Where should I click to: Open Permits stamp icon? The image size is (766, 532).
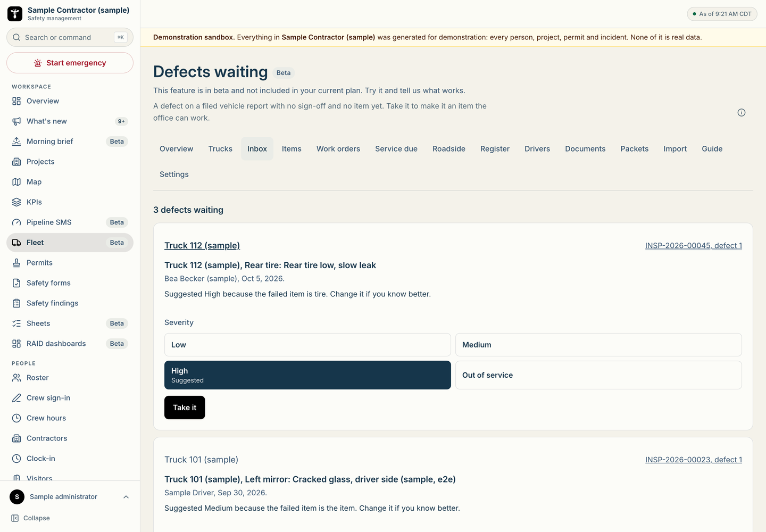tap(16, 263)
